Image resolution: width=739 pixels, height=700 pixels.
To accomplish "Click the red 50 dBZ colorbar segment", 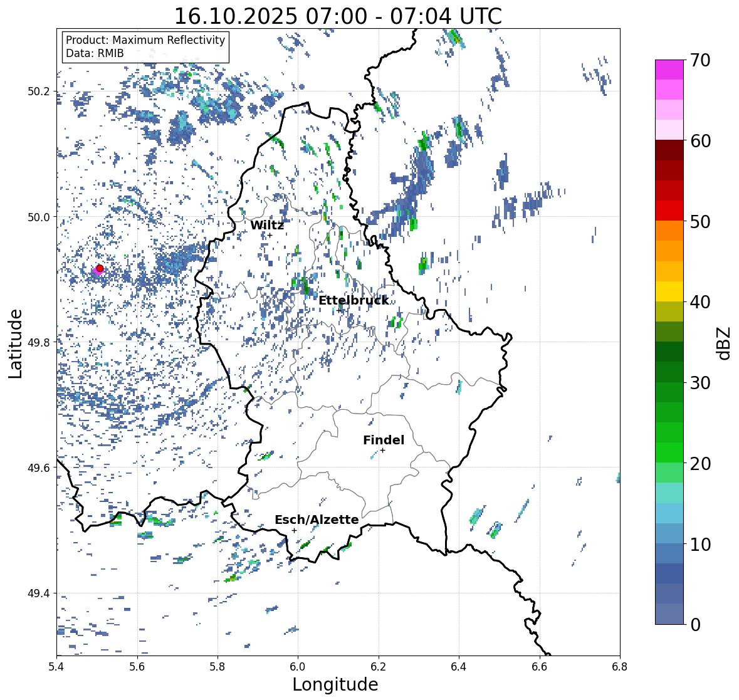I will click(669, 211).
